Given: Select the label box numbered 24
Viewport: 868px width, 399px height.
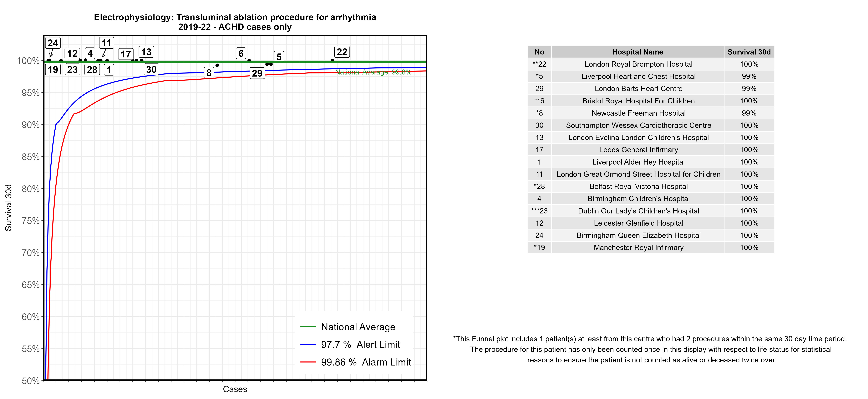Looking at the screenshot, I should (53, 43).
